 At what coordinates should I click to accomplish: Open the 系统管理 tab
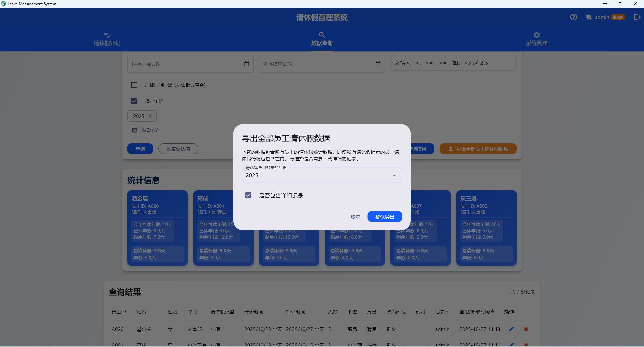click(536, 39)
